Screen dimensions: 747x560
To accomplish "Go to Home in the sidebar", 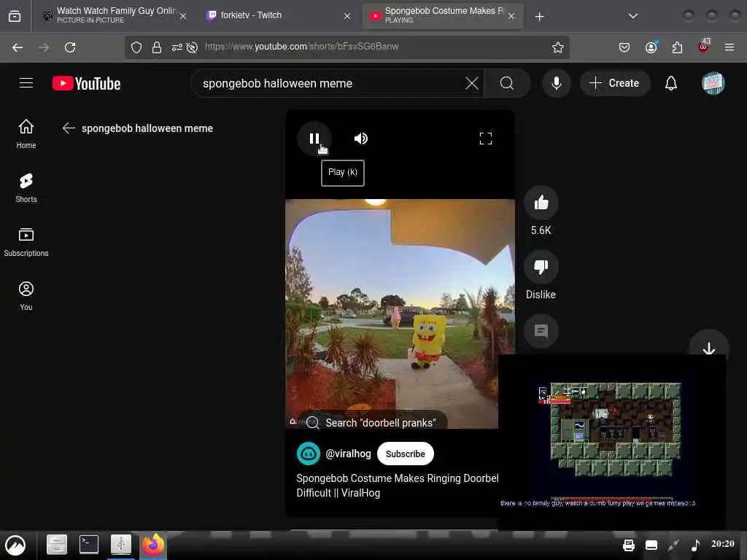I will pyautogui.click(x=26, y=134).
